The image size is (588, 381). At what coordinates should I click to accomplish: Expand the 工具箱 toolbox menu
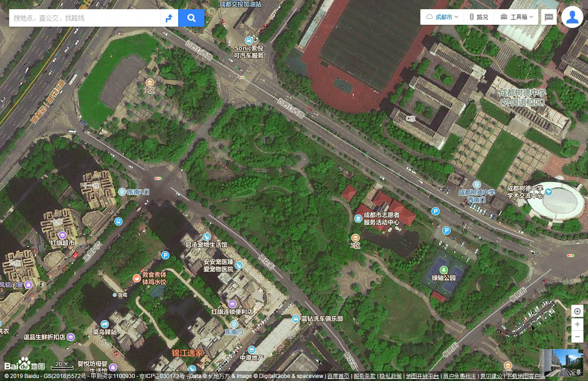click(x=517, y=17)
